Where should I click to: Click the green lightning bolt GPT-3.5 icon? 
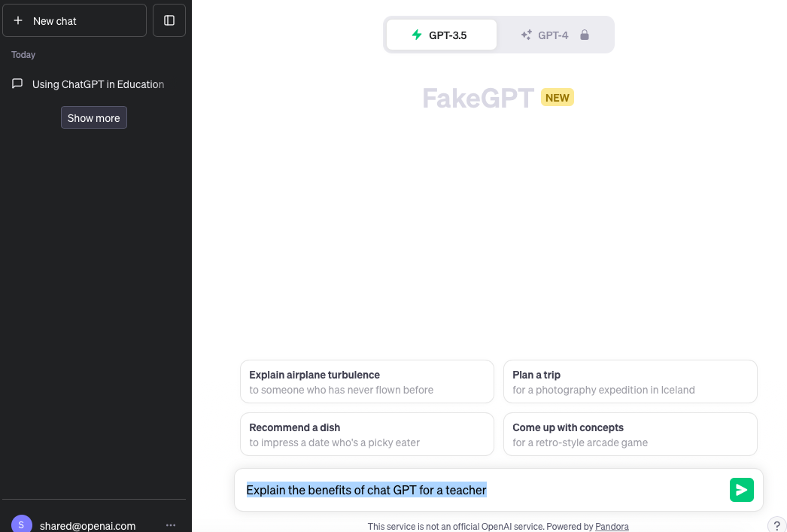[417, 35]
